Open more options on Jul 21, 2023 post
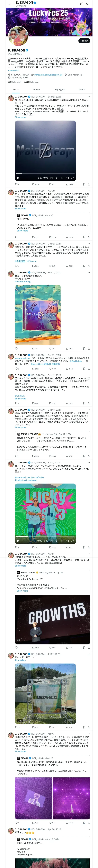The height and width of the screenshot is (868, 98). coord(89,463)
